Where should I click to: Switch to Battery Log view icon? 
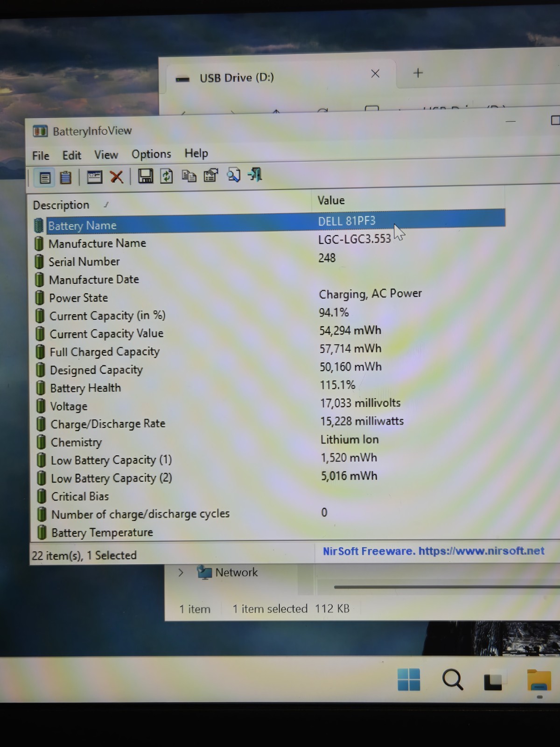(x=66, y=177)
